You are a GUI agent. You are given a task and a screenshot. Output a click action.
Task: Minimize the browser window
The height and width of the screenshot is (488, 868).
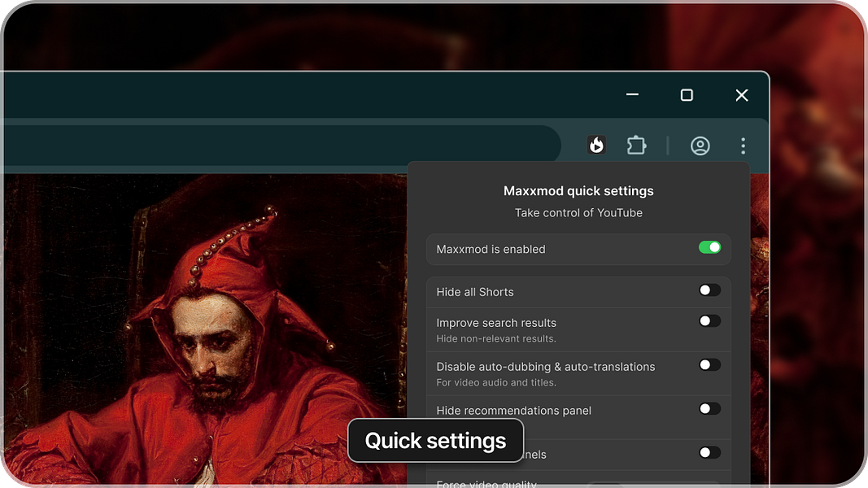click(x=632, y=94)
